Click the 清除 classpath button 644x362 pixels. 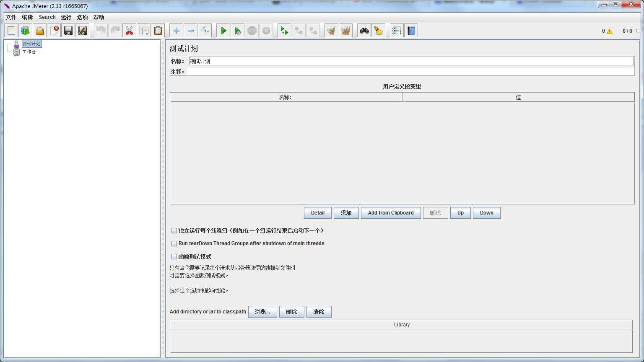point(319,312)
